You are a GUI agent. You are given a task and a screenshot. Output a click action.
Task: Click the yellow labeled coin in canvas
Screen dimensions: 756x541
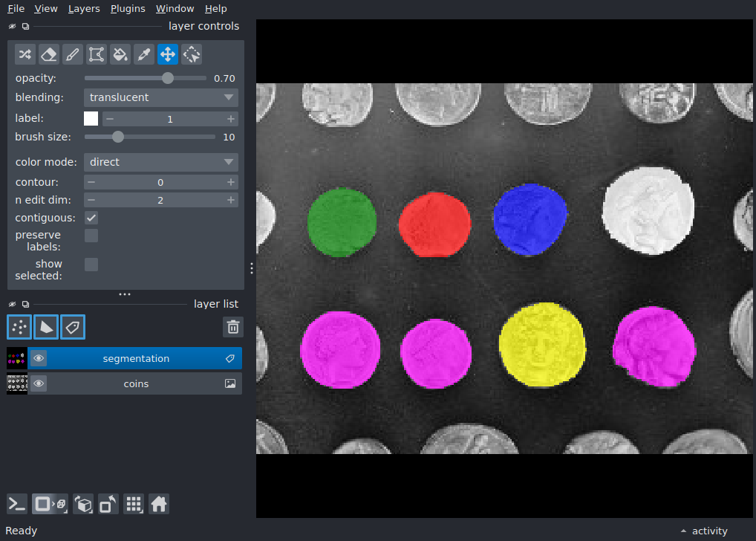coord(542,345)
